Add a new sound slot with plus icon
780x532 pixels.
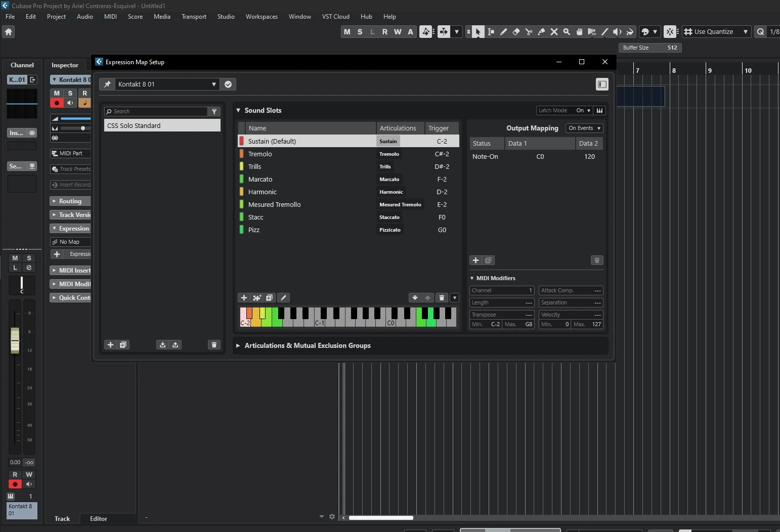tap(244, 298)
